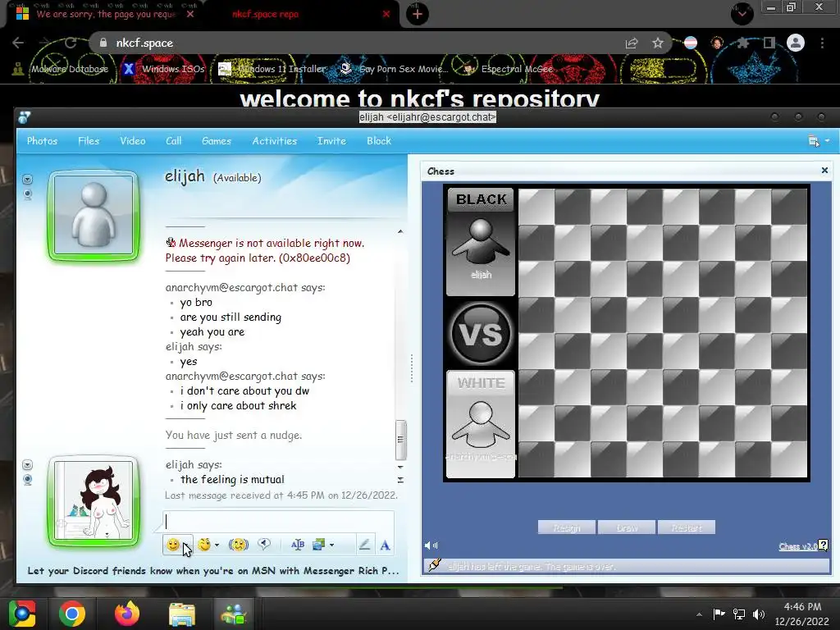Click the WHITE player avatar card
The width and height of the screenshot is (840, 630).
[481, 424]
